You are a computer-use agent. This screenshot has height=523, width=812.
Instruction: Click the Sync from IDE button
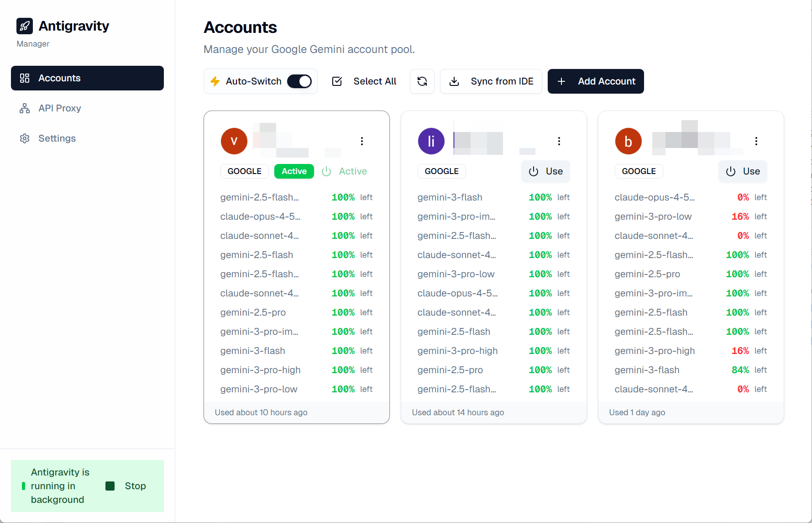pyautogui.click(x=491, y=81)
